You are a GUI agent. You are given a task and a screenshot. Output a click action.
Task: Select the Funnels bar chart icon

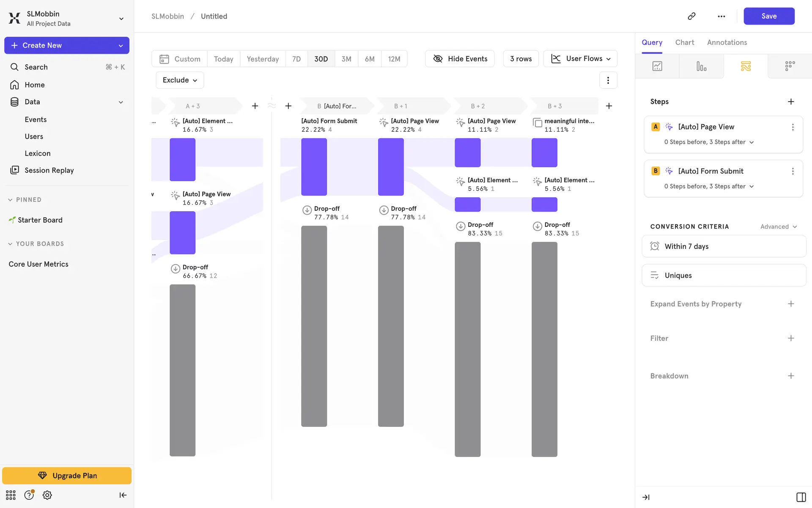tap(701, 66)
